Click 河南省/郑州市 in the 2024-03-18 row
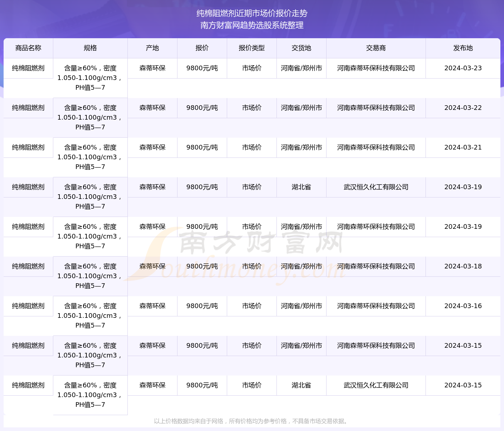 [x=301, y=266]
